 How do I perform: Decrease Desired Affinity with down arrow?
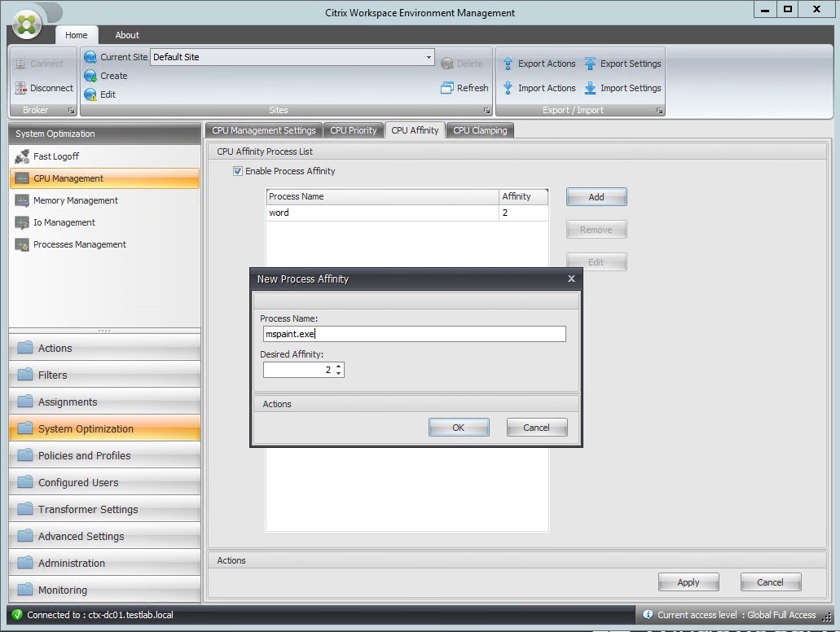pyautogui.click(x=339, y=373)
